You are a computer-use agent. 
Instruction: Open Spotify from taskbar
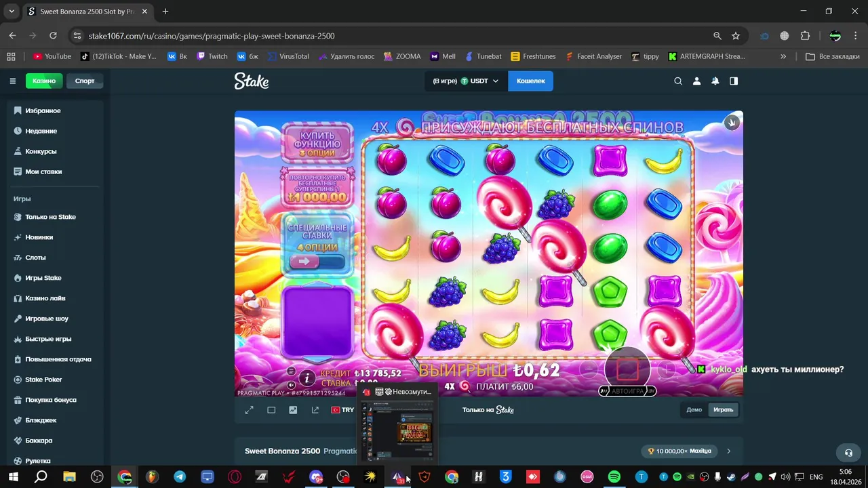click(x=614, y=476)
